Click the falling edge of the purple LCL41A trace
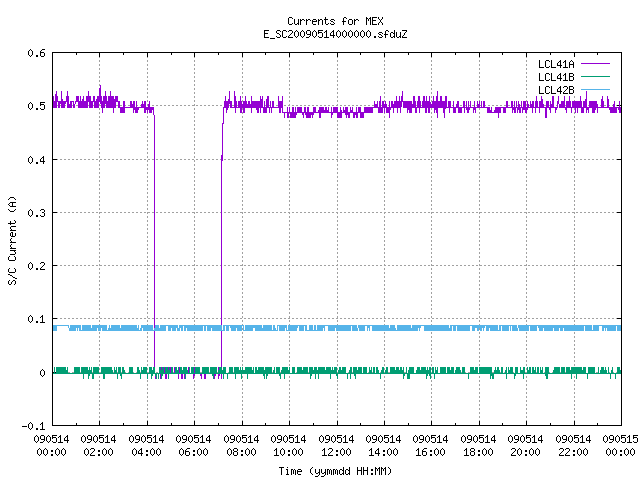This screenshot has width=640, height=480. 154,241
